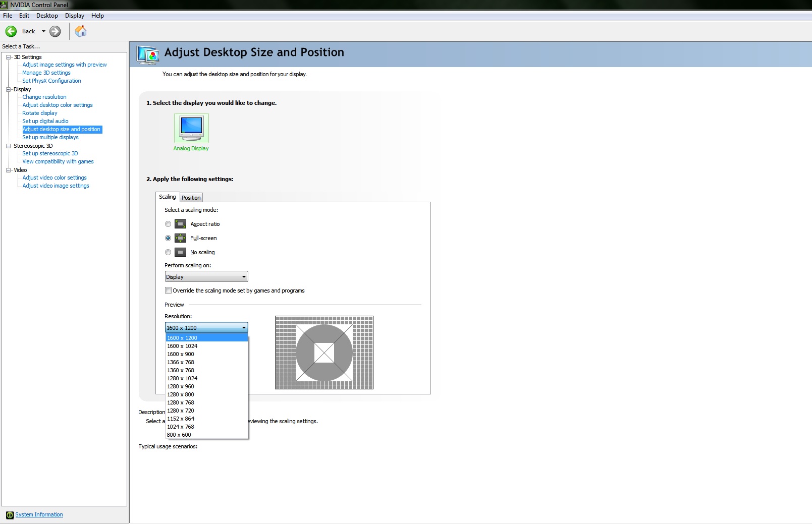The image size is (812, 524).
Task: Switch to the Position tab
Action: [191, 198]
